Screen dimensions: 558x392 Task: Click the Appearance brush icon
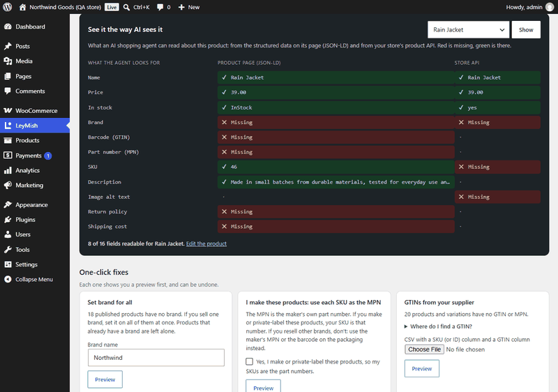click(x=8, y=205)
